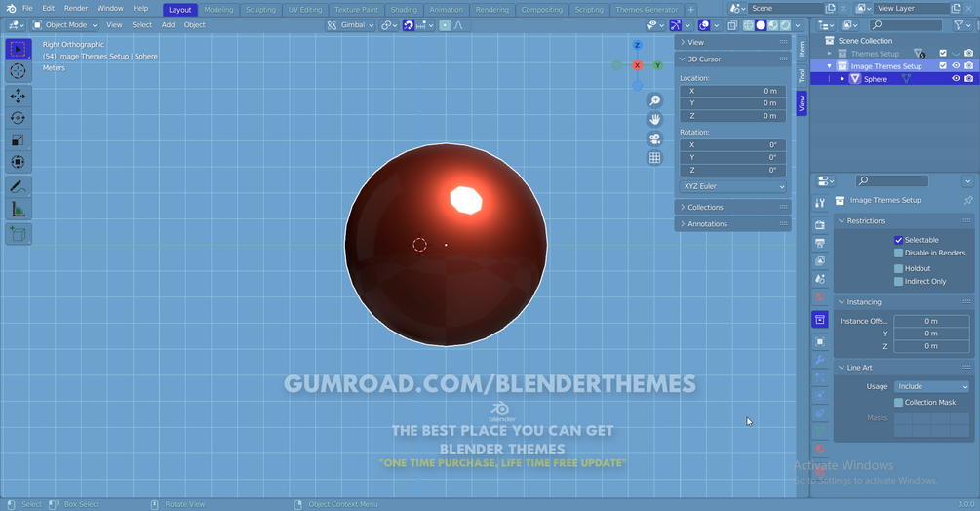Click the 3D Cursor Location X field
This screenshot has width=980, height=511.
point(732,92)
